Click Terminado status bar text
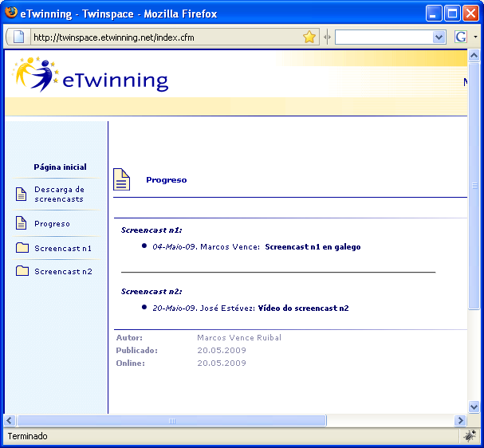This screenshot has width=484, height=448. pyautogui.click(x=27, y=436)
